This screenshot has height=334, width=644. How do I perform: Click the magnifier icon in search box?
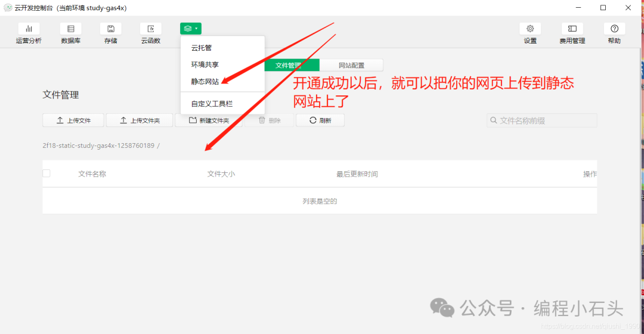pos(494,120)
